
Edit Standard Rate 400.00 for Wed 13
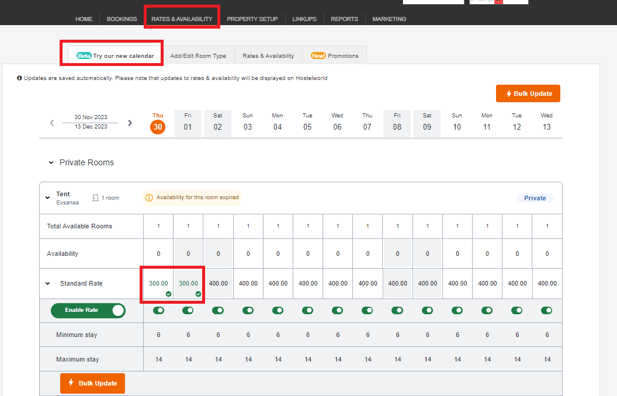point(547,283)
